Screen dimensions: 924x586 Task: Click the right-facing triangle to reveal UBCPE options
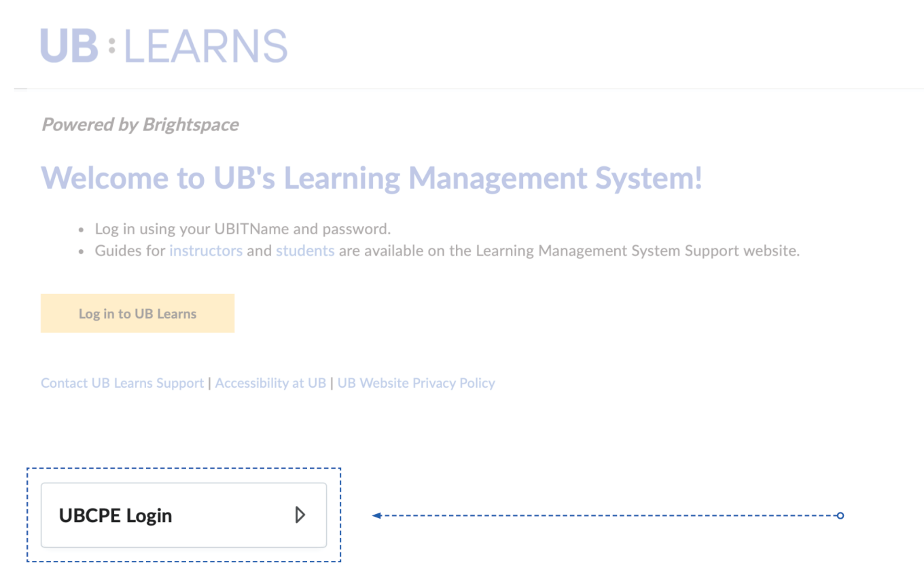point(299,515)
